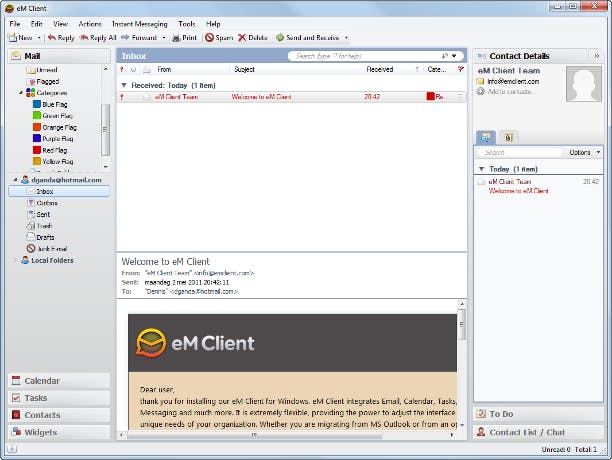Open the Instant Messaging menu
Image resolution: width=612 pixels, height=460 pixels.
coord(139,24)
